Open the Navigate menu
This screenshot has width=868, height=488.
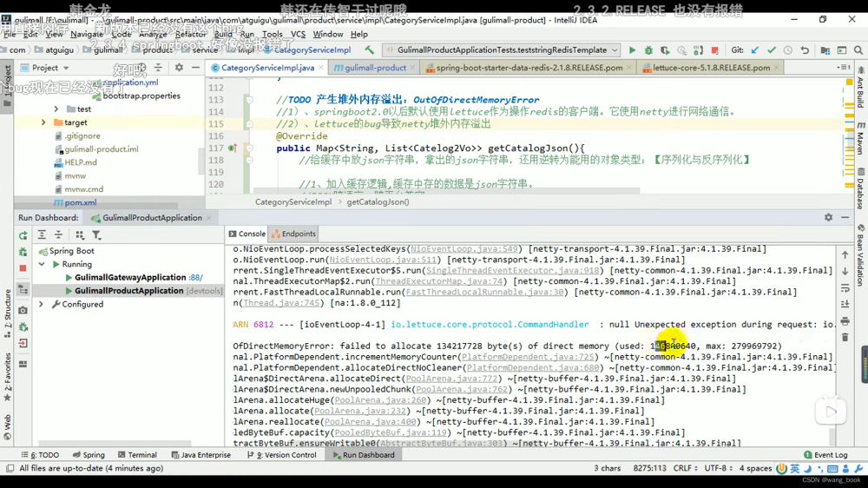(x=86, y=35)
